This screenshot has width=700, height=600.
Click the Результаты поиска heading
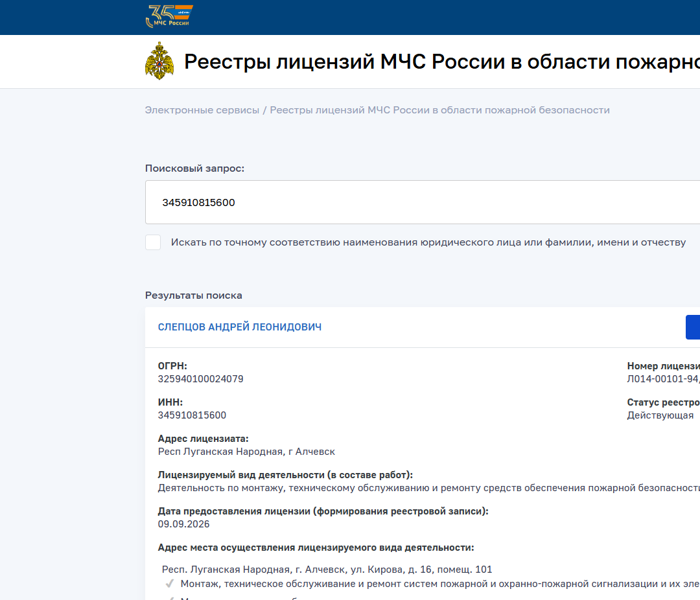(193, 295)
